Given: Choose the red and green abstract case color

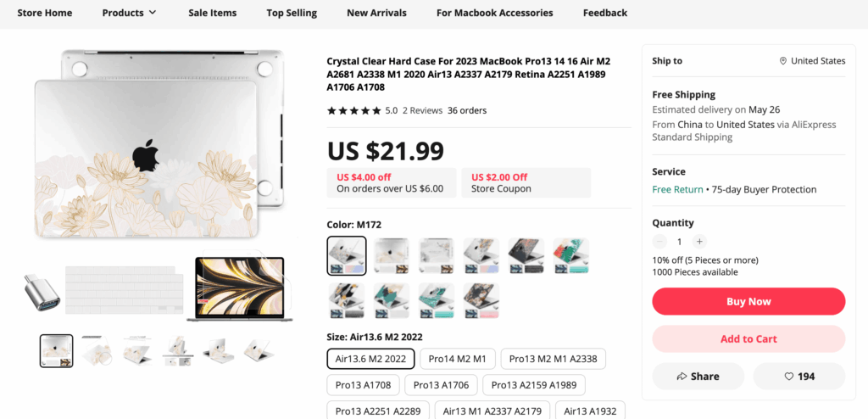Looking at the screenshot, I should point(570,255).
